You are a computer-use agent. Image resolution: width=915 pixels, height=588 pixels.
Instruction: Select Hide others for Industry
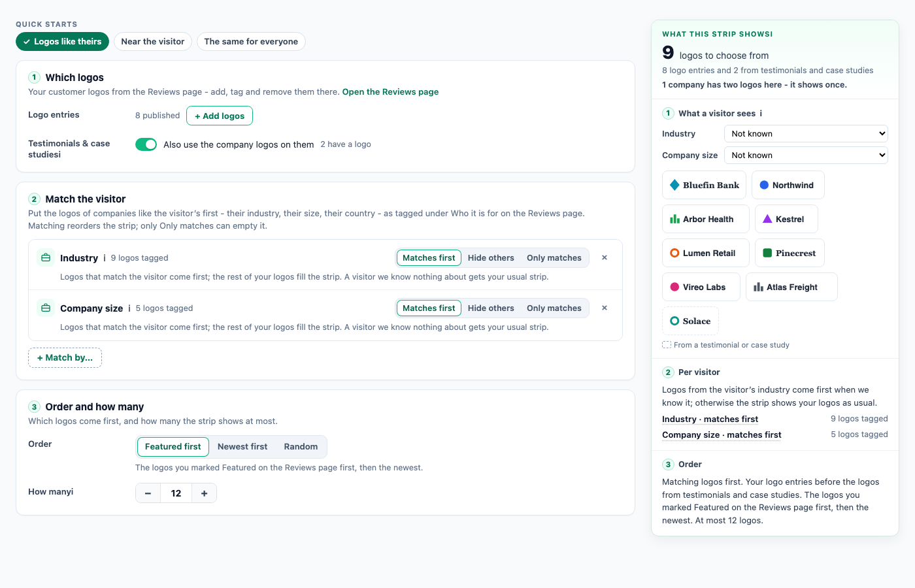tap(491, 257)
